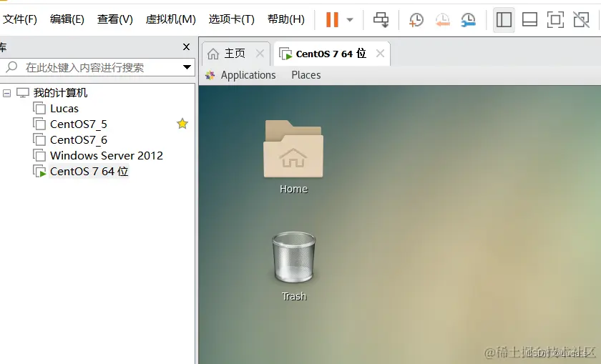Viewport: 601px width, 364px height.
Task: Click the orange pause VM button
Action: click(x=332, y=19)
